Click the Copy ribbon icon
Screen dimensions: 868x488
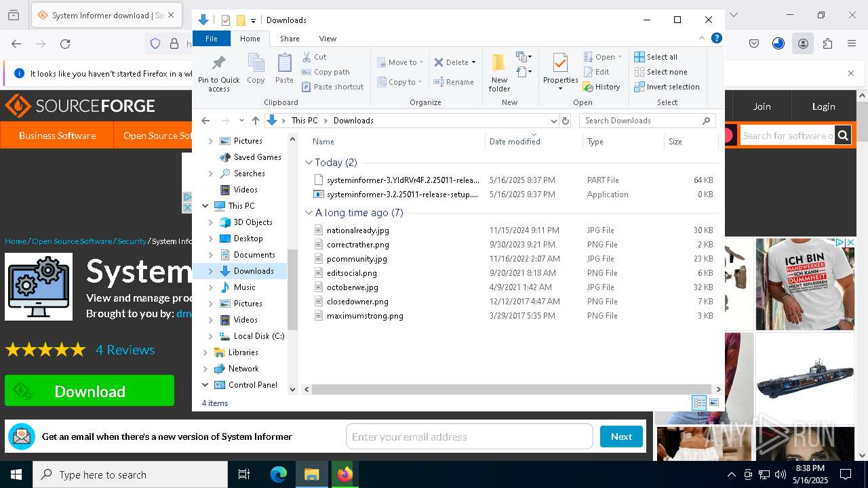(x=256, y=69)
